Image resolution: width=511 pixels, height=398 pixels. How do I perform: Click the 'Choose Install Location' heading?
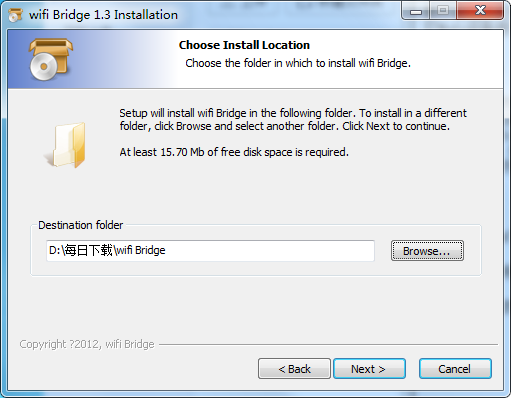point(244,45)
